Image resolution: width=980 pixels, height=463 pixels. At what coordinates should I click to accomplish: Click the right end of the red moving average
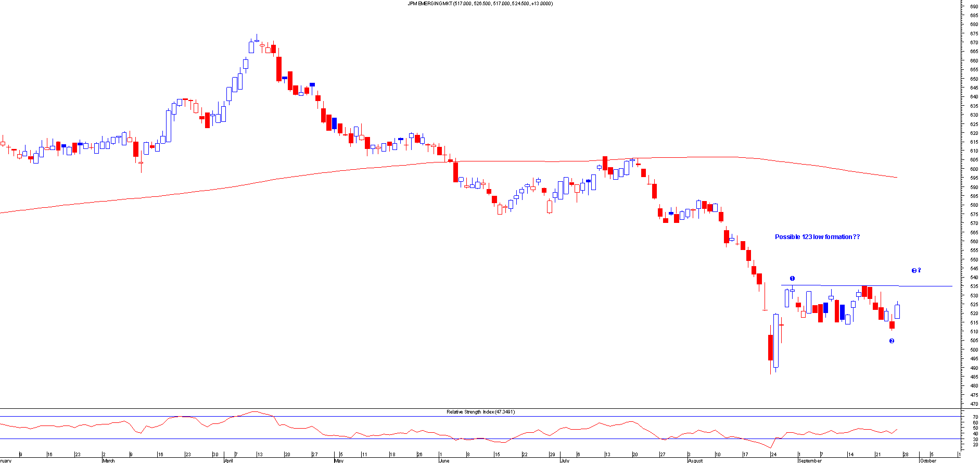click(896, 178)
